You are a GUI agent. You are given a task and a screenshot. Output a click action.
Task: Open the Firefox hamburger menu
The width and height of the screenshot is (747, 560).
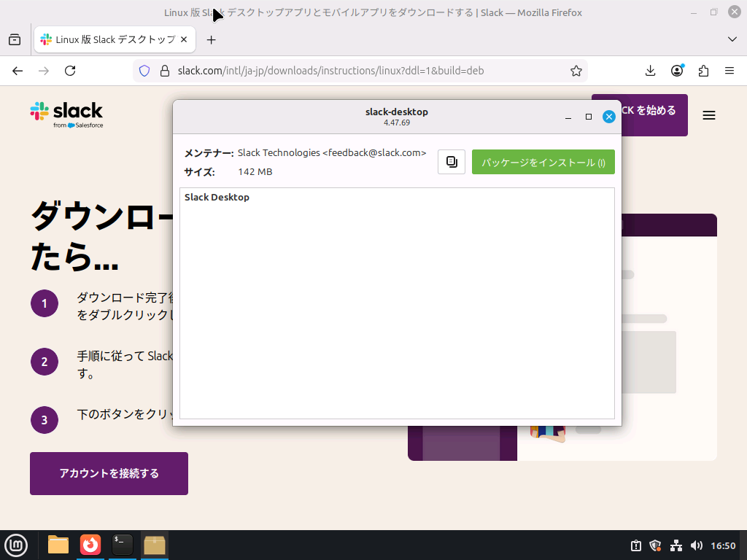point(729,70)
